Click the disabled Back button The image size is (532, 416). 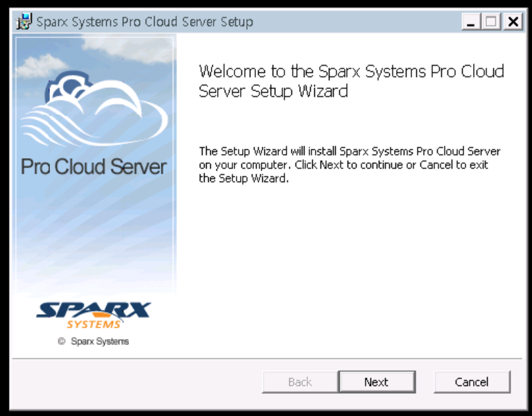pos(300,382)
